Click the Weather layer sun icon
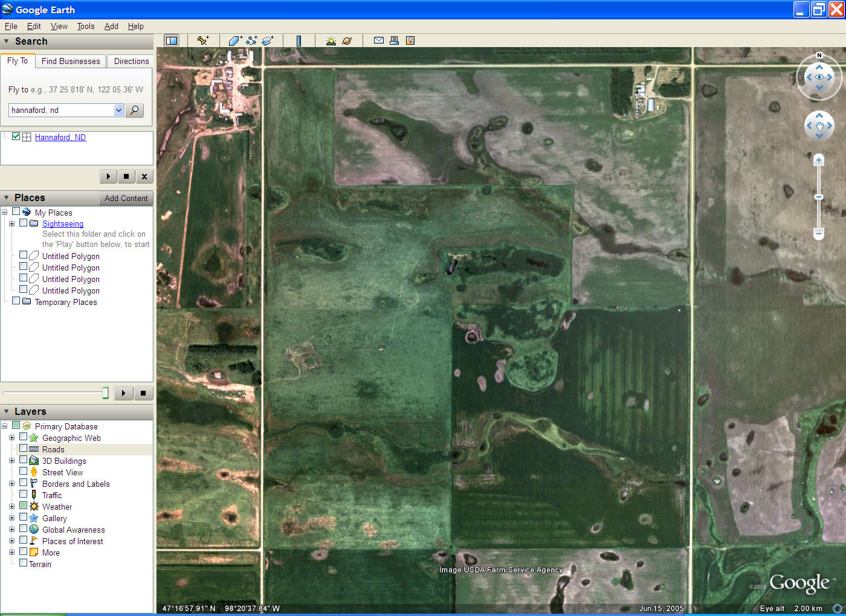The image size is (846, 616). pos(34,507)
